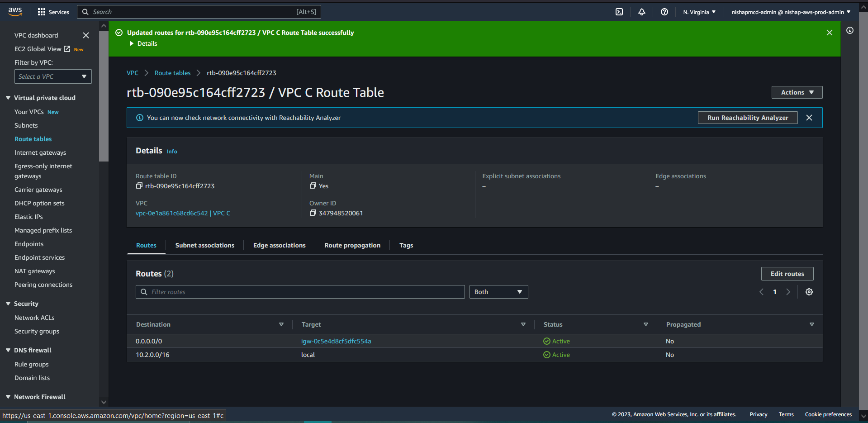
Task: Switch to the Route propagation tab
Action: (352, 245)
